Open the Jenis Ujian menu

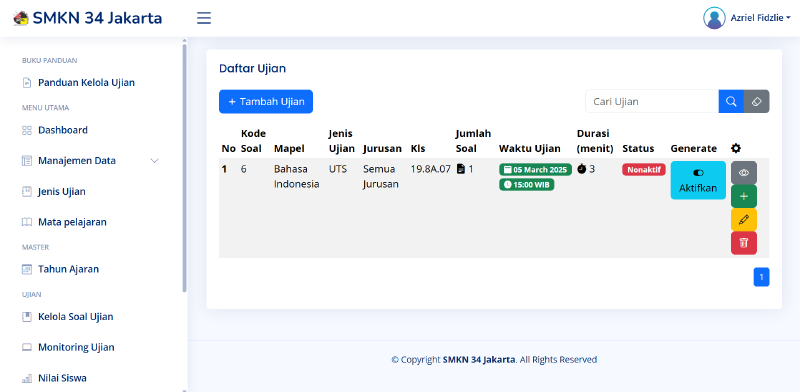(62, 192)
